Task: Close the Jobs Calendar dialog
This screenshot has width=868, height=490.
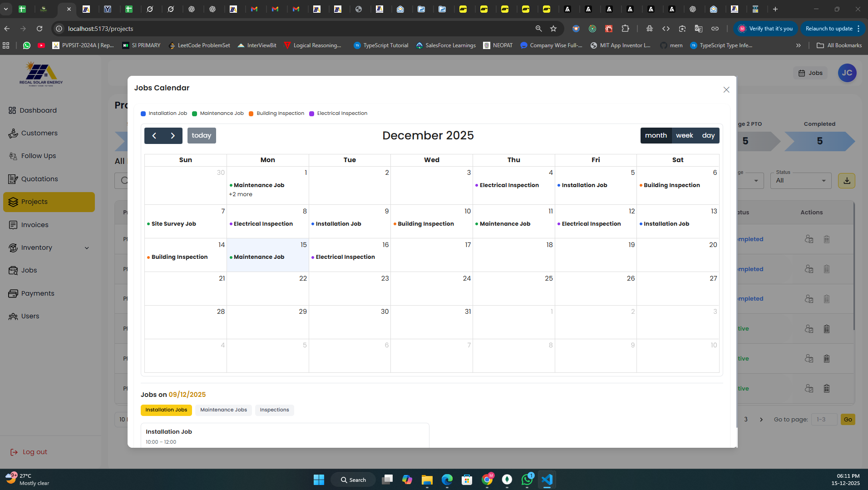Action: point(726,90)
